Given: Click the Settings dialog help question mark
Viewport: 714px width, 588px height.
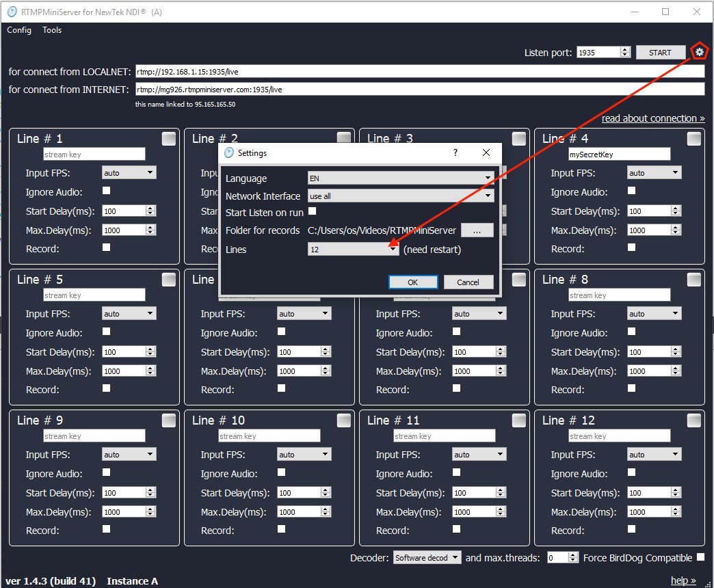Looking at the screenshot, I should click(x=455, y=153).
